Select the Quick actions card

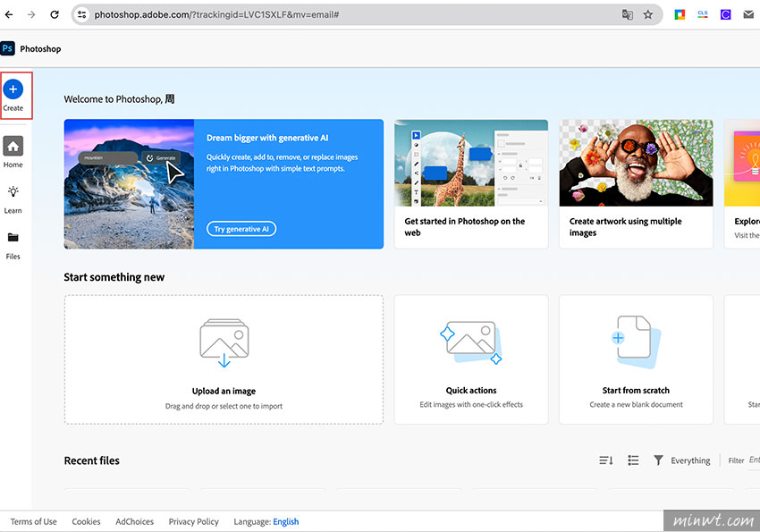point(471,359)
